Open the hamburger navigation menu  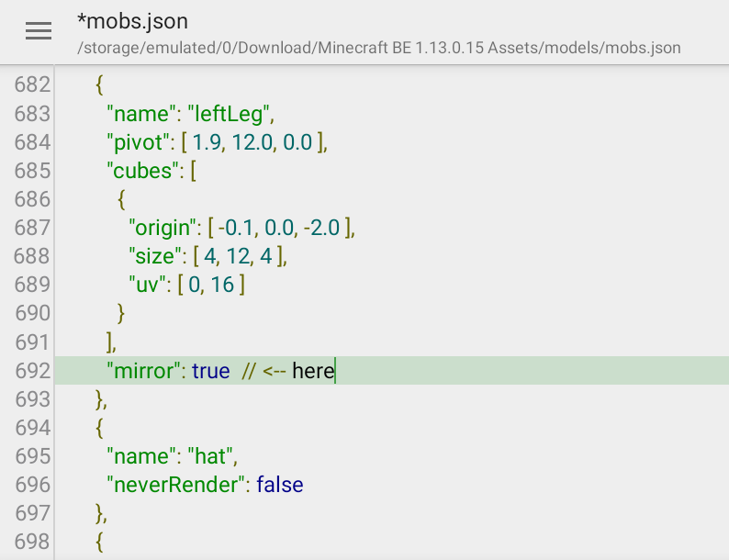[39, 31]
